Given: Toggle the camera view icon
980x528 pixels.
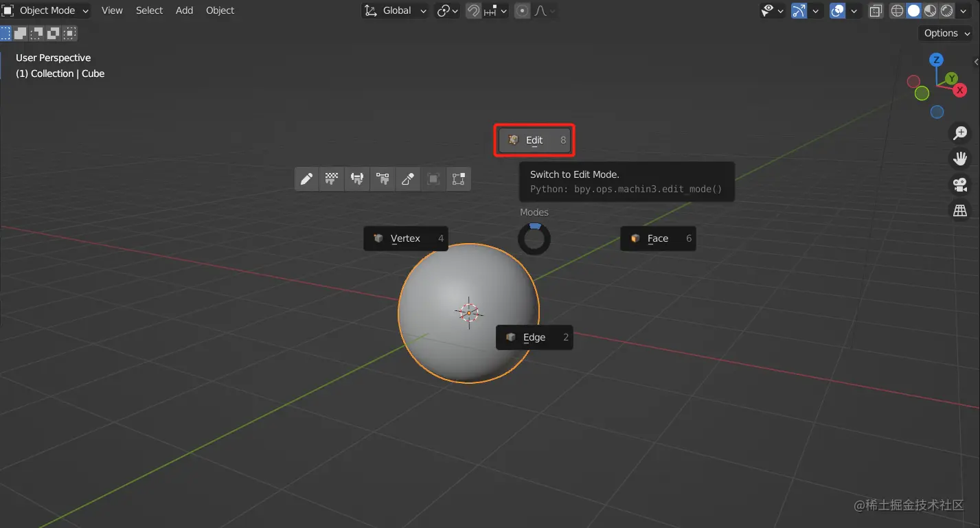Looking at the screenshot, I should tap(961, 185).
